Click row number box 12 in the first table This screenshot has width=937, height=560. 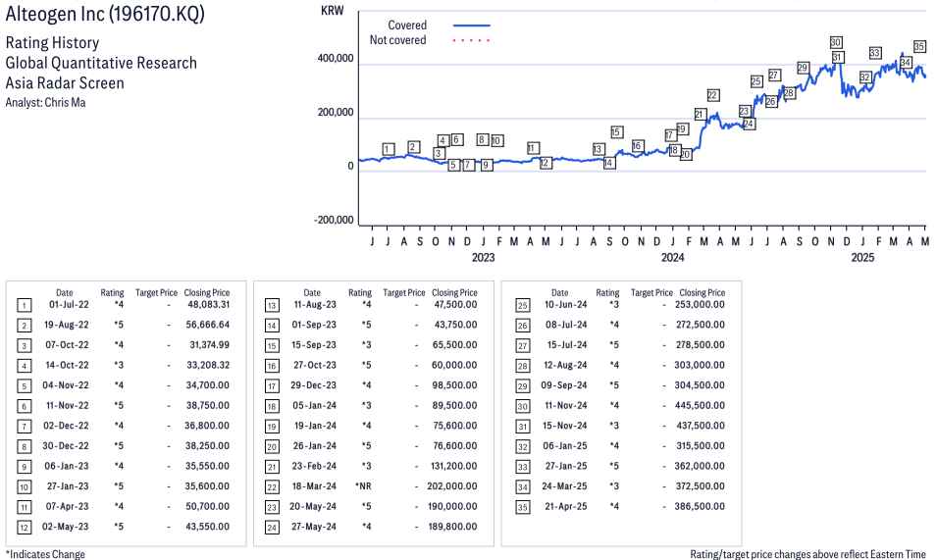pos(24,528)
